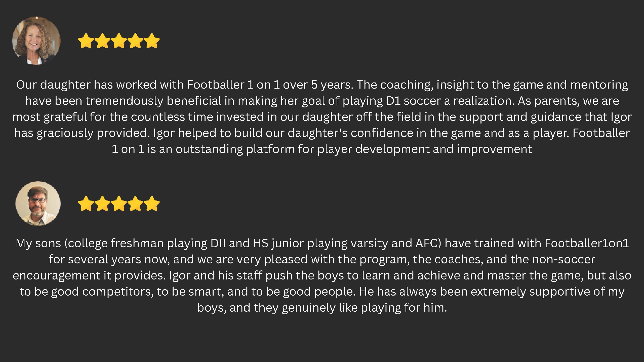
Task: Click "player development and improvement" text
Action: click(425, 149)
